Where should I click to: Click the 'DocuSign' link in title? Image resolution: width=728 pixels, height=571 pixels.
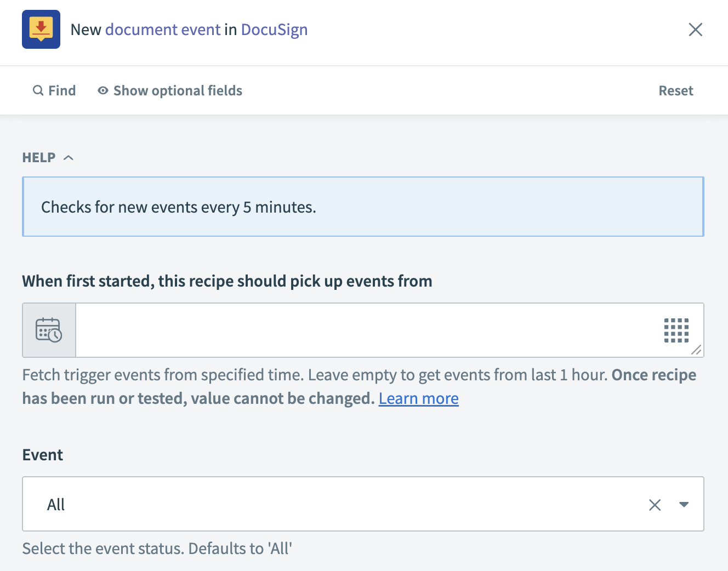[x=274, y=30]
